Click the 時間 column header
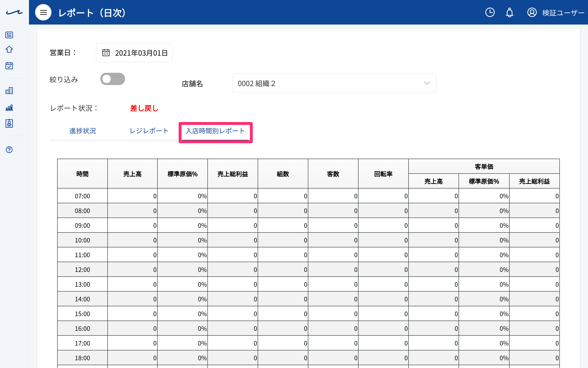588x368 pixels. 82,174
